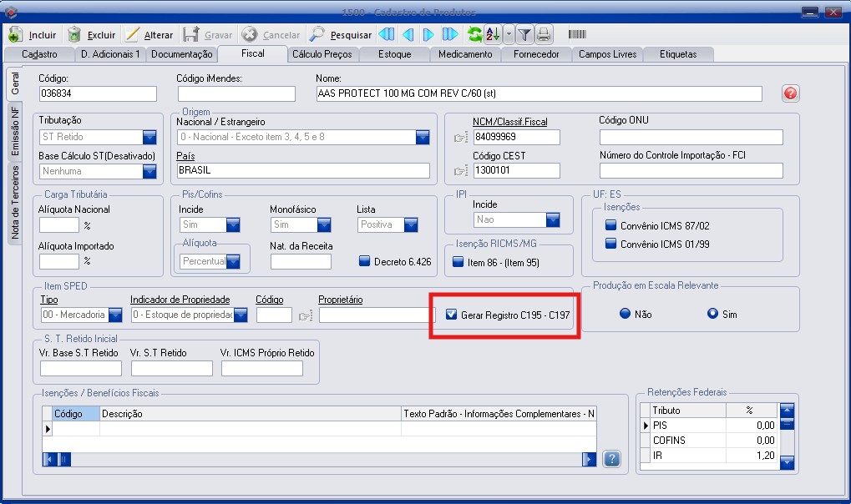Viewport: 851px width, 504px height.
Task: Switch to the Cálculo Preços tab
Action: [322, 54]
